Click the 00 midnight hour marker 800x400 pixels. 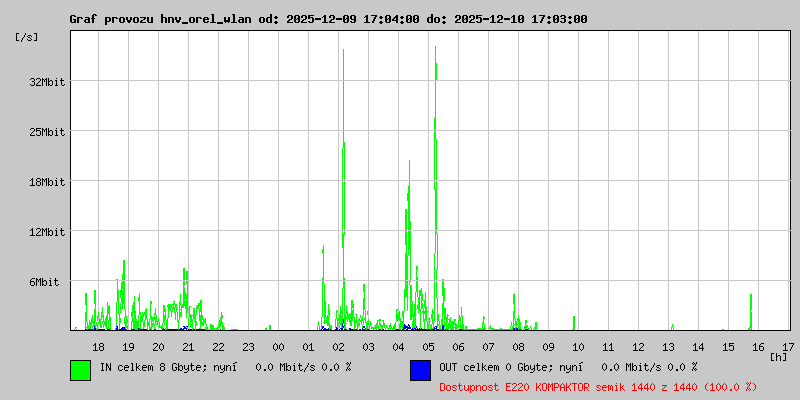tap(278, 346)
